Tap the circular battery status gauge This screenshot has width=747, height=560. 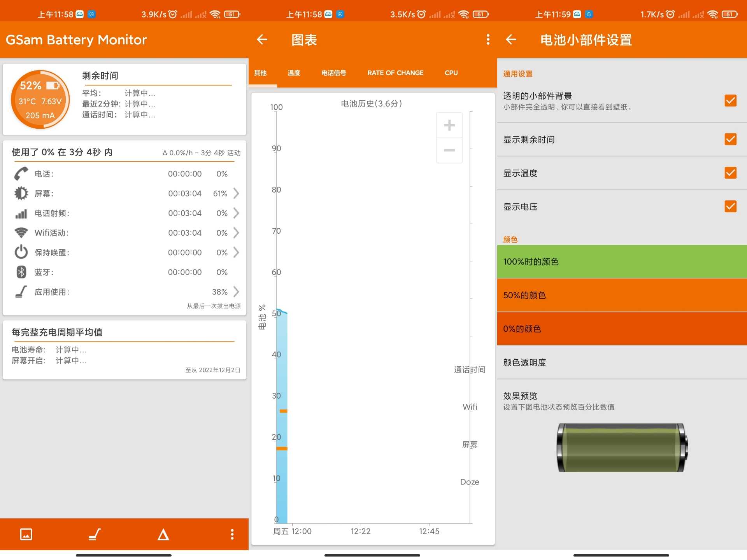click(40, 100)
